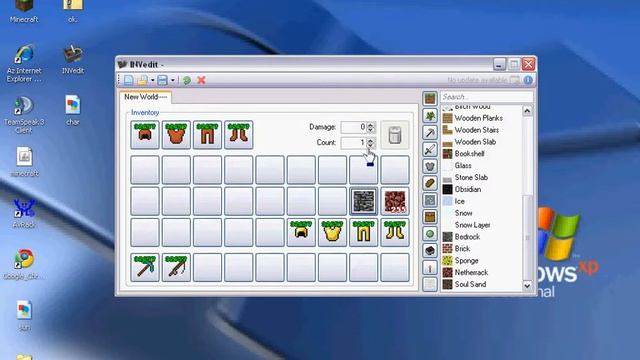Select the gold chestplate inventory slot
Screen dimensions: 640x360
coord(332,232)
